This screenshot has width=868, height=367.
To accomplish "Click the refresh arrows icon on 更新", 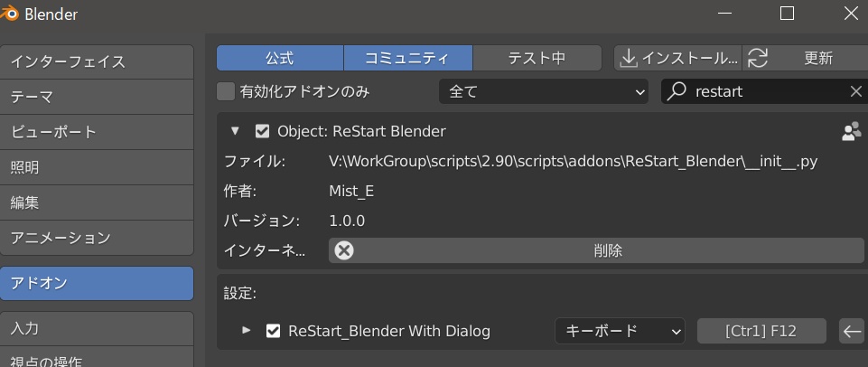I will click(757, 58).
